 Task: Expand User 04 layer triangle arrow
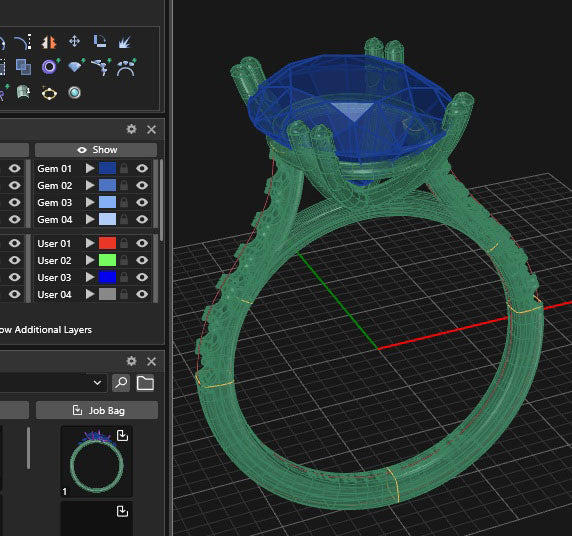tap(90, 294)
